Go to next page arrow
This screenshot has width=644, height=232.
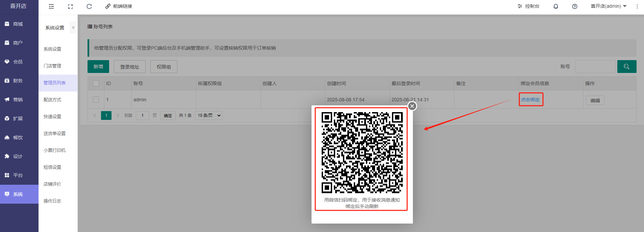pyautogui.click(x=118, y=115)
